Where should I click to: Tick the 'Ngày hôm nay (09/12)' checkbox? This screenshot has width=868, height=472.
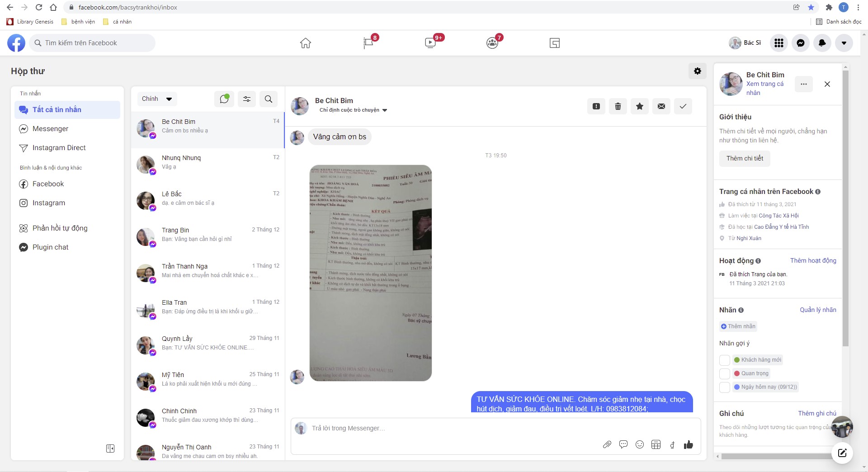coord(724,387)
